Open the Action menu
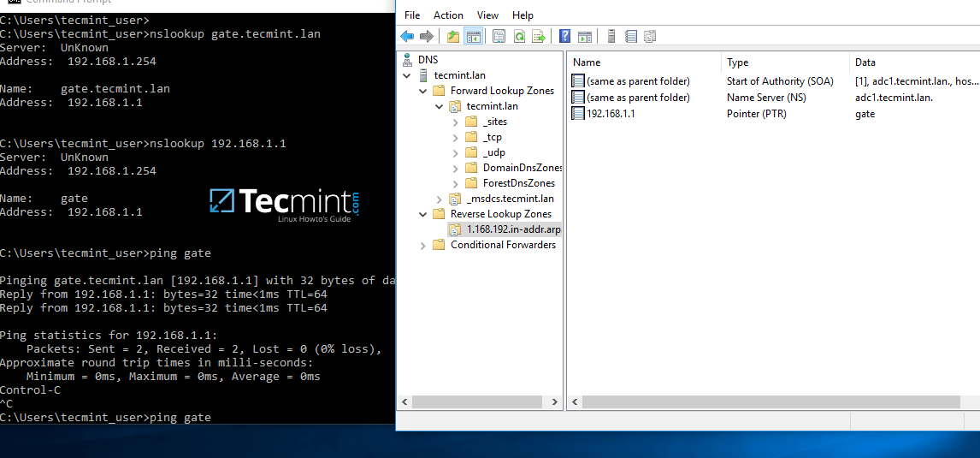The height and width of the screenshot is (458, 980). point(448,15)
